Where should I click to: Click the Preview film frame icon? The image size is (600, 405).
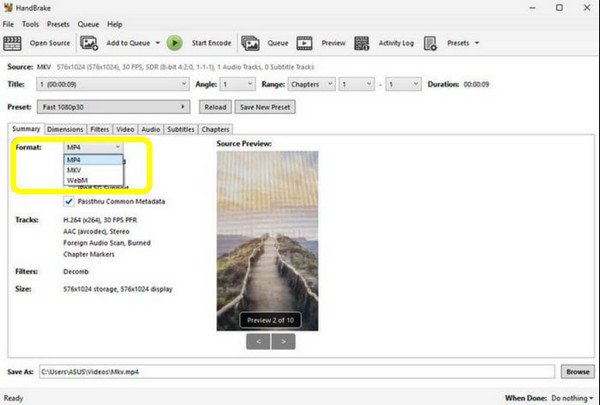305,43
